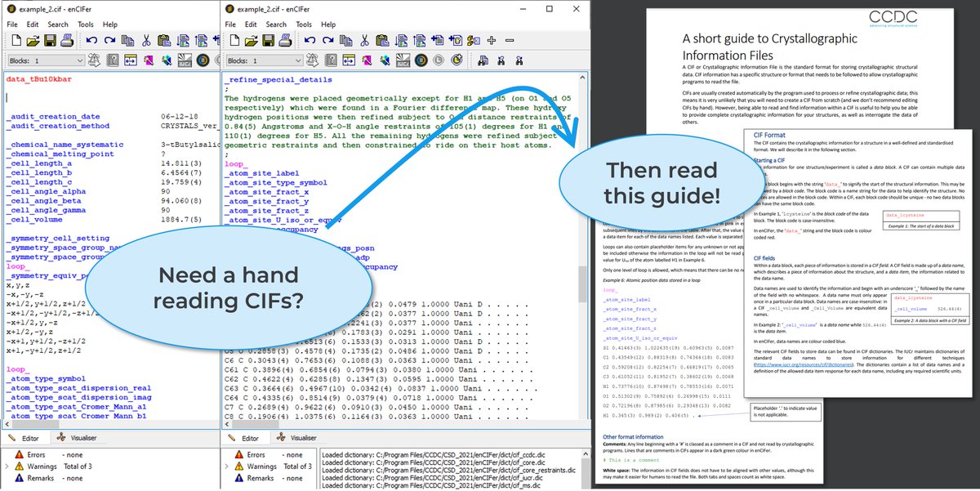This screenshot has width=980, height=491.
Task: Click Paste clipboard icon in right enCIFer window
Action: pyautogui.click(x=381, y=40)
